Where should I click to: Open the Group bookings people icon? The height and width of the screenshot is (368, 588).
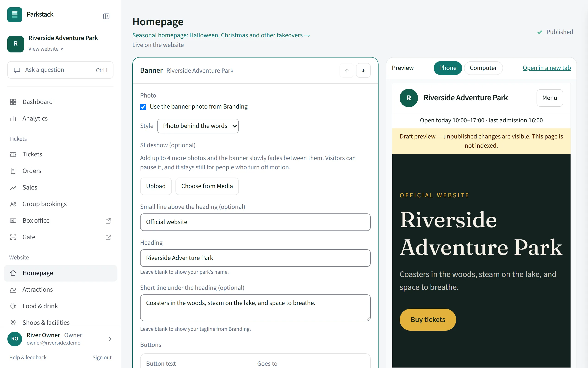[x=13, y=204]
